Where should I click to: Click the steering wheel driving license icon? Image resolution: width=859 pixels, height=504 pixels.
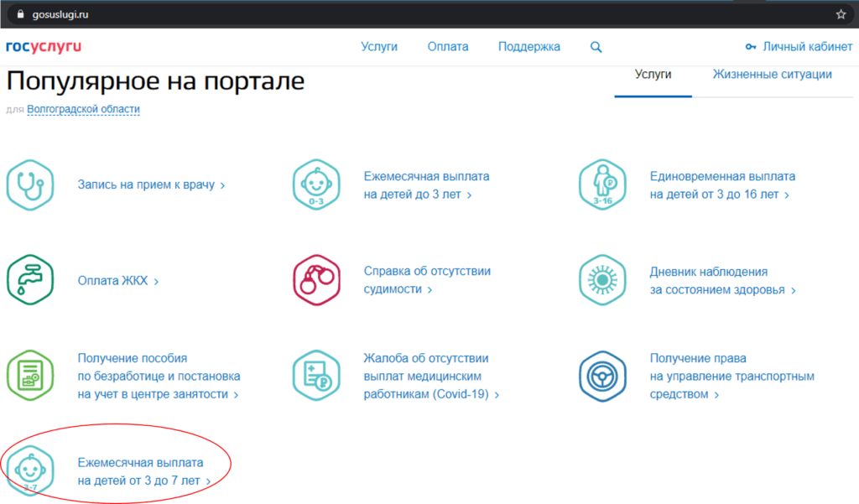[602, 376]
